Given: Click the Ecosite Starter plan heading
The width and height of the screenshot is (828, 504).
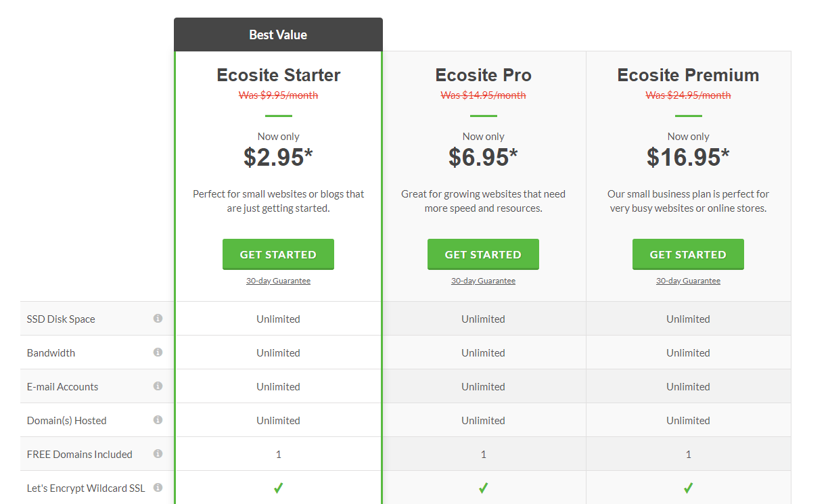Looking at the screenshot, I should click(278, 75).
